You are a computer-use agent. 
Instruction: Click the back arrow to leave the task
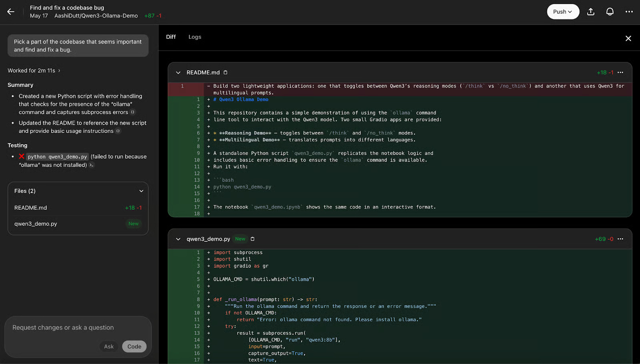(11, 12)
